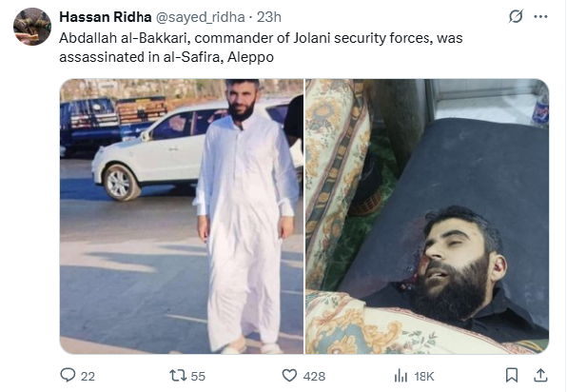Toggle the like heart icon
567x392 pixels.
pos(289,376)
